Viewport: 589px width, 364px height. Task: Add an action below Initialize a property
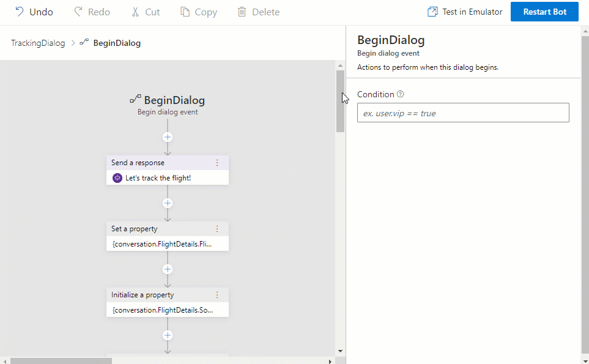click(168, 335)
